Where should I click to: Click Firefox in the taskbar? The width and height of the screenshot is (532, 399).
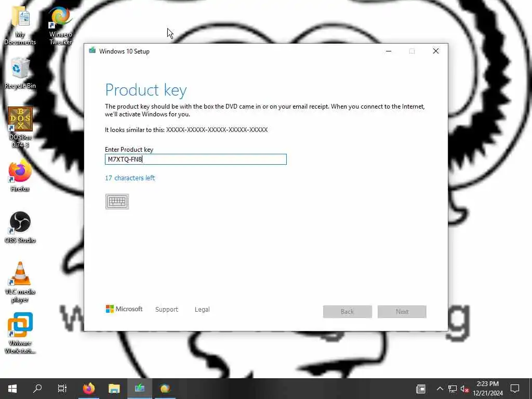(88, 389)
